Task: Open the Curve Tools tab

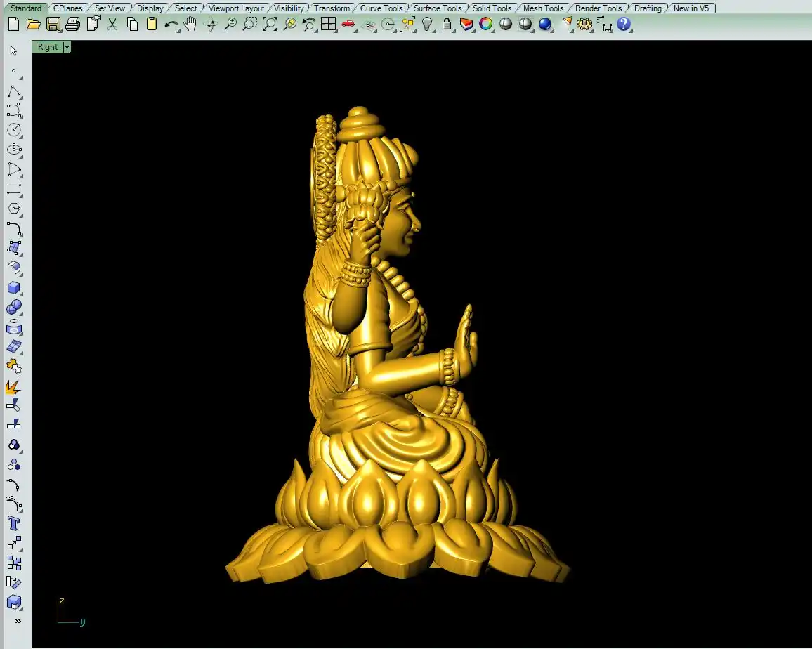Action: tap(381, 8)
